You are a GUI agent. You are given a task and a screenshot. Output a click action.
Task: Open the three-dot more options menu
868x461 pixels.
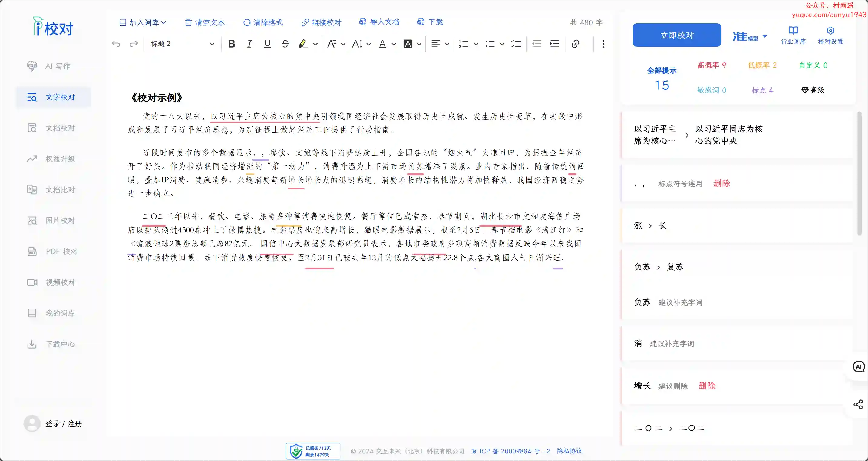pyautogui.click(x=603, y=44)
